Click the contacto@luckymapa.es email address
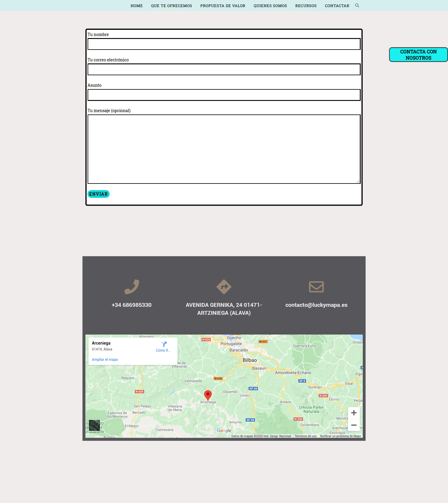 (x=316, y=305)
